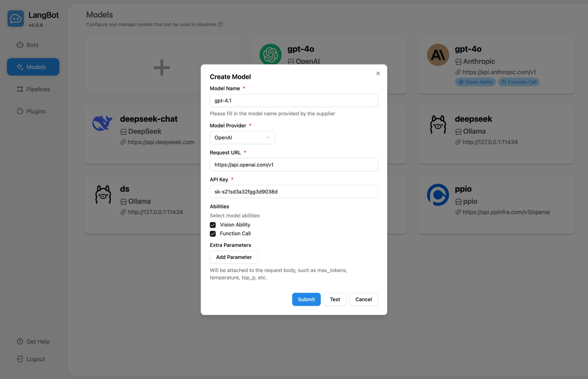Open the Model Provider dropdown

(x=242, y=138)
